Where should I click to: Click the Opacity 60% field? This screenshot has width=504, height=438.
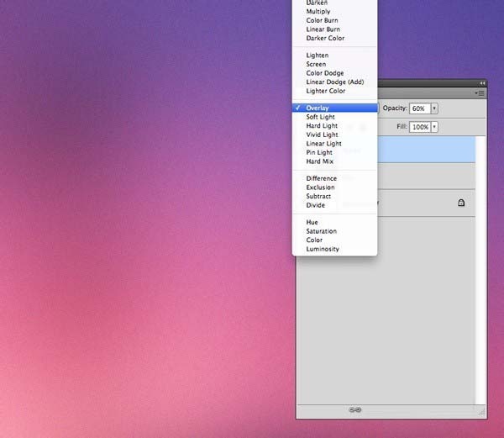coord(420,108)
